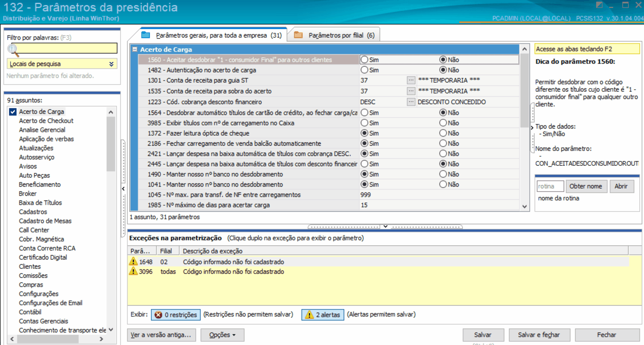Screen dimensions: 644x345
Task: Select Conta Corrente RCA subject
Action: pyautogui.click(x=47, y=248)
